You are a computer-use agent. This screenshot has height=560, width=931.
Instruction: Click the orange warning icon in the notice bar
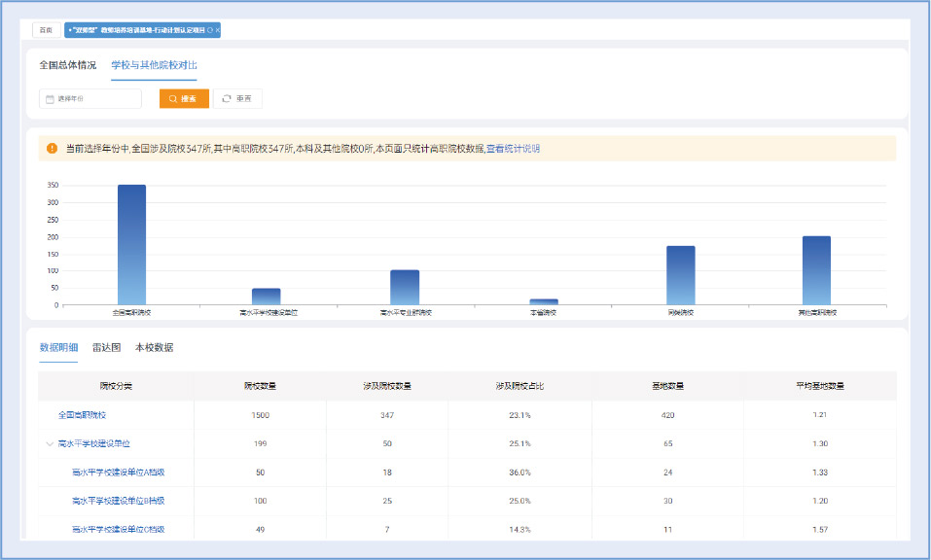pos(52,149)
